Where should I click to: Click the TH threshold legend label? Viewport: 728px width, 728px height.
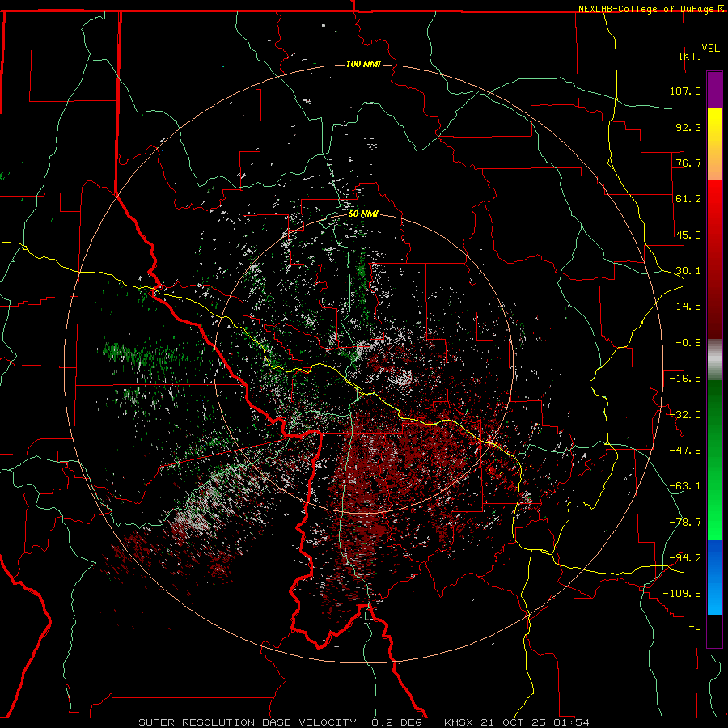coord(695,630)
